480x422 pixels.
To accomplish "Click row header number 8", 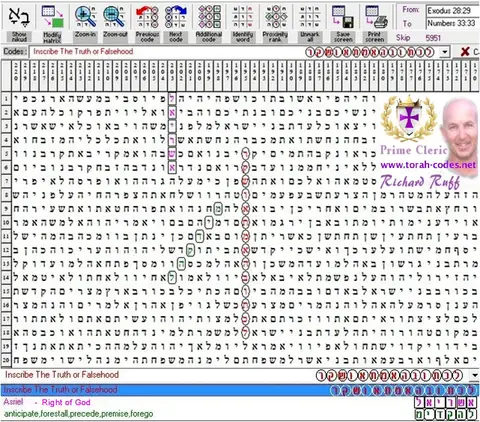I will [6, 195].
